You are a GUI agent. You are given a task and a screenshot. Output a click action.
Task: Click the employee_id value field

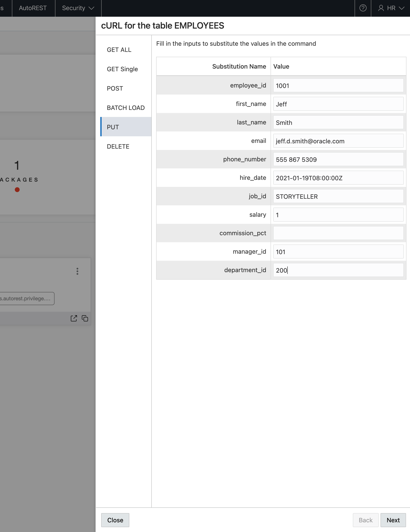click(x=338, y=86)
